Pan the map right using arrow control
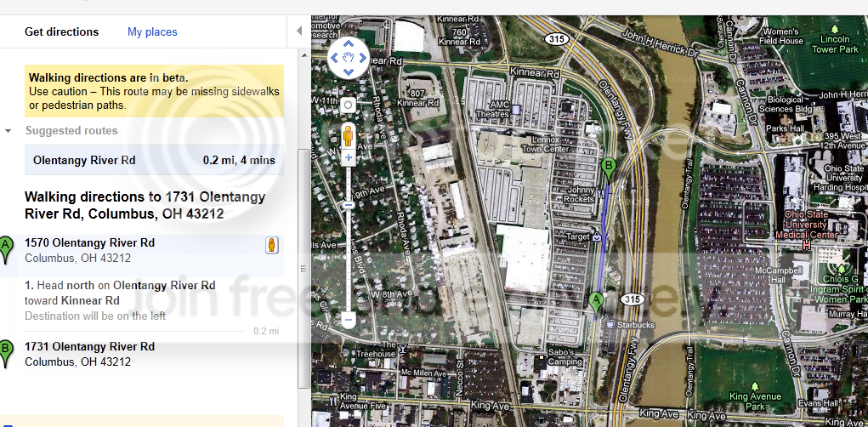The image size is (868, 427). 363,58
